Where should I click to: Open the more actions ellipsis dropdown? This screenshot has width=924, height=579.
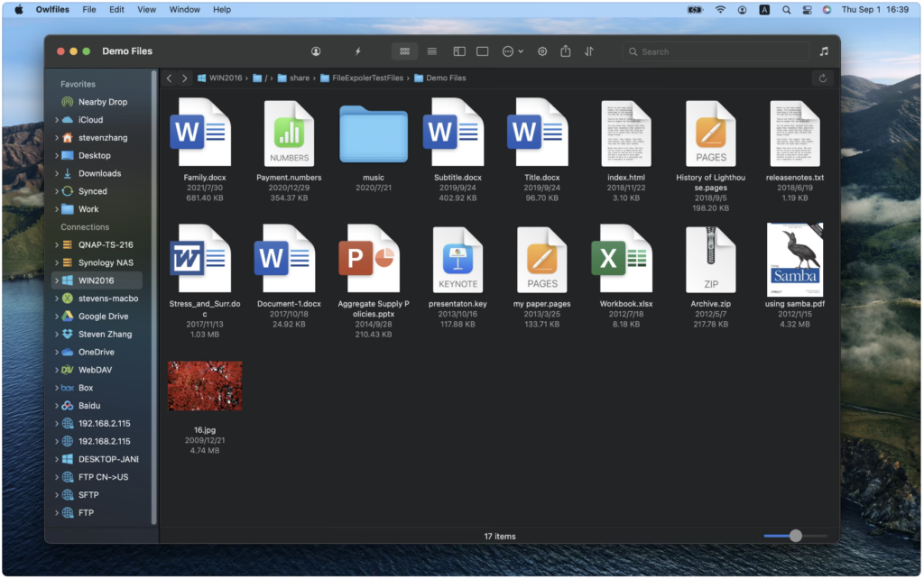[x=513, y=51]
